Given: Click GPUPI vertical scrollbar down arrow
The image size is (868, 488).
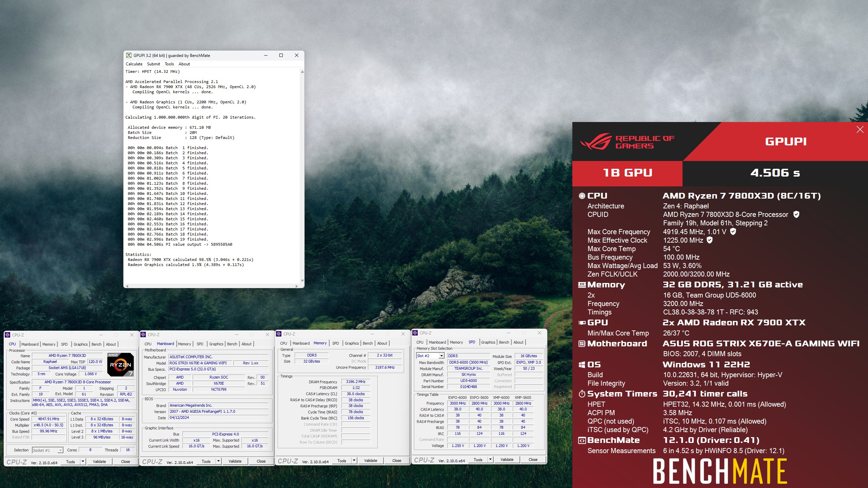Looking at the screenshot, I should click(x=302, y=281).
